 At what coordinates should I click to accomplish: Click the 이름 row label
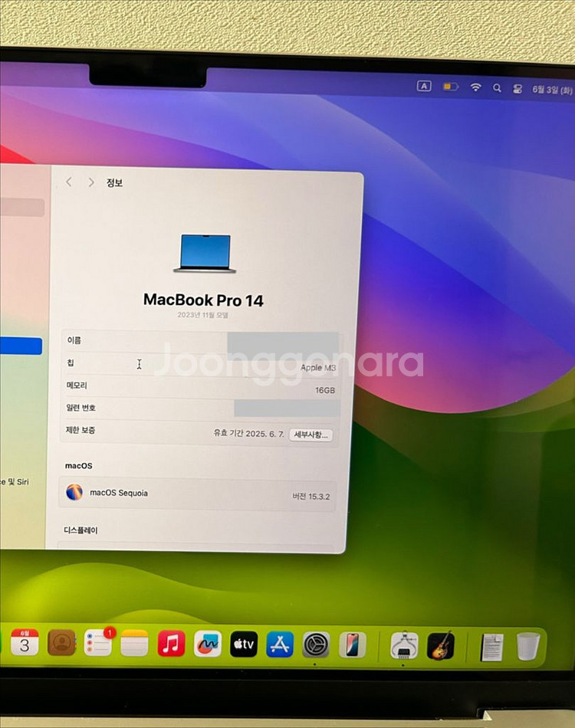[x=74, y=340]
